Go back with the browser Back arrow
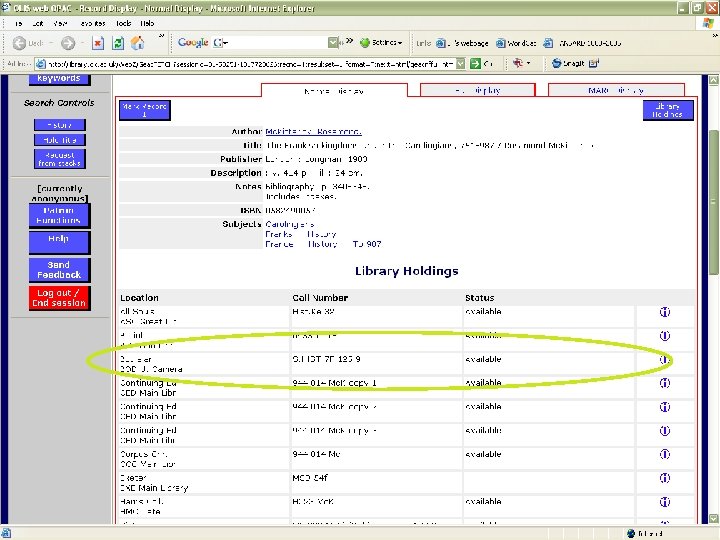720x540 pixels. tap(19, 43)
